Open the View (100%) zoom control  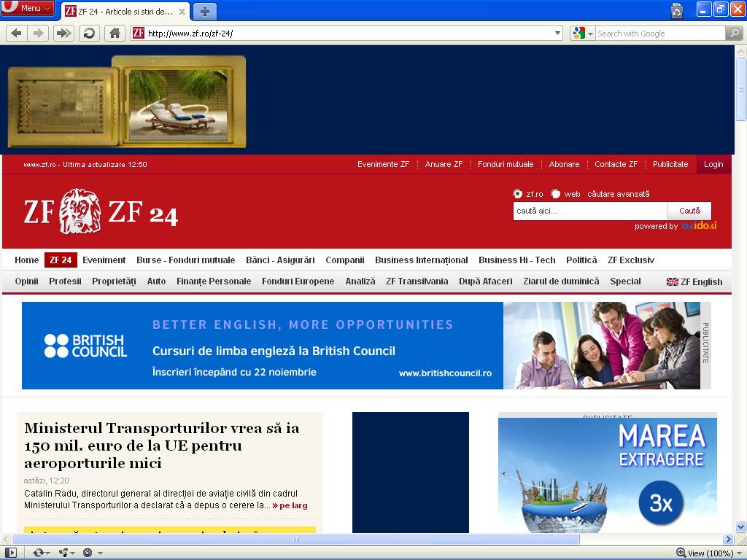click(709, 553)
